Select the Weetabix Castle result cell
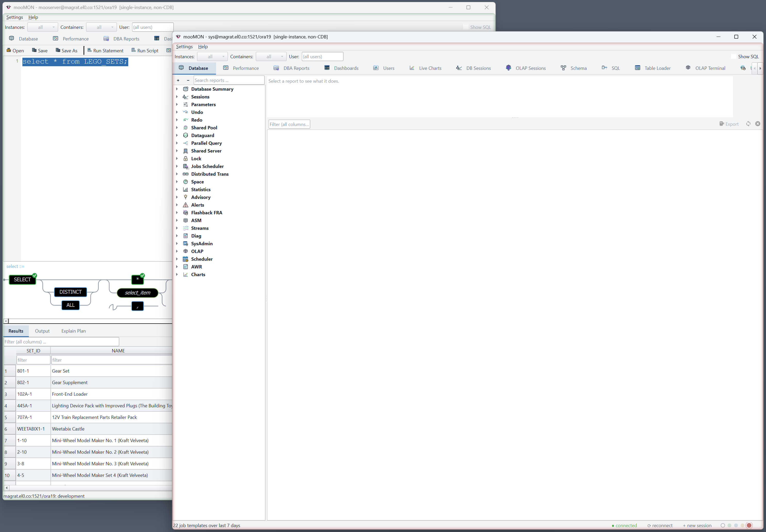Image resolution: width=766 pixels, height=532 pixels. [x=112, y=429]
